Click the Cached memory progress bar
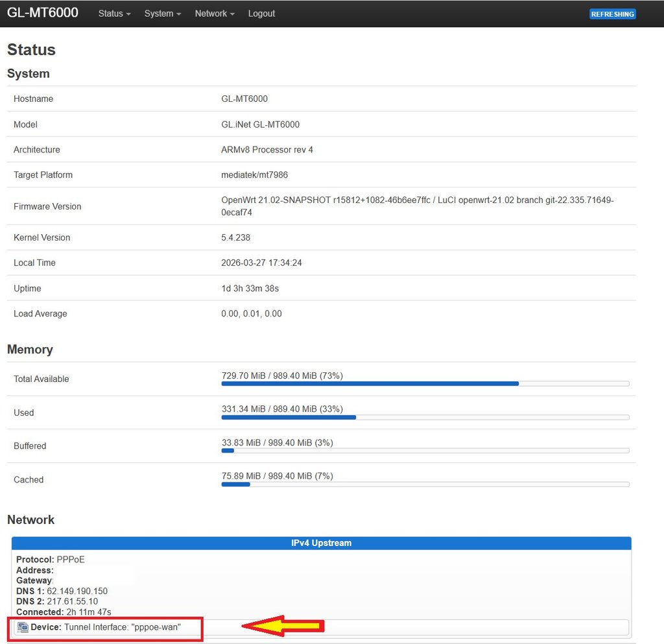 (x=425, y=484)
